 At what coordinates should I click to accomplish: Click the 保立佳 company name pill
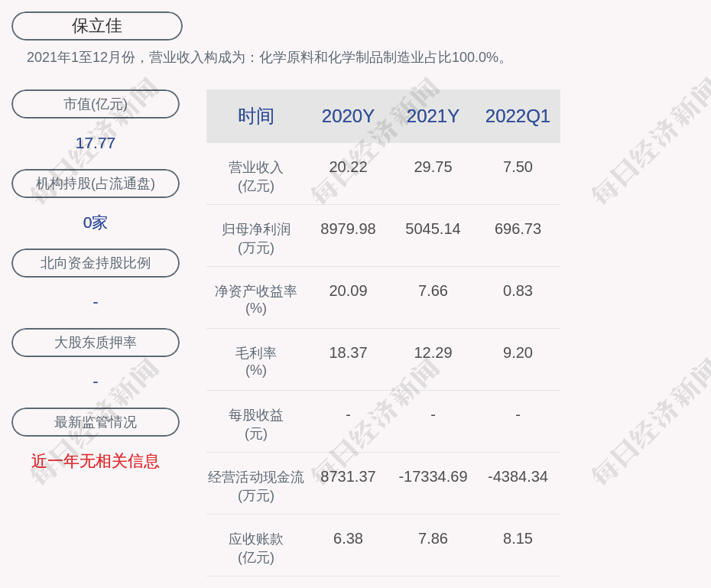97,26
